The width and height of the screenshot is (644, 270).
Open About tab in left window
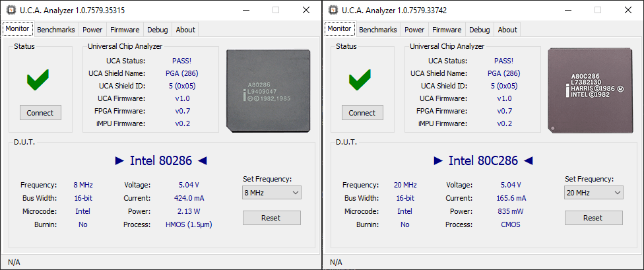185,30
